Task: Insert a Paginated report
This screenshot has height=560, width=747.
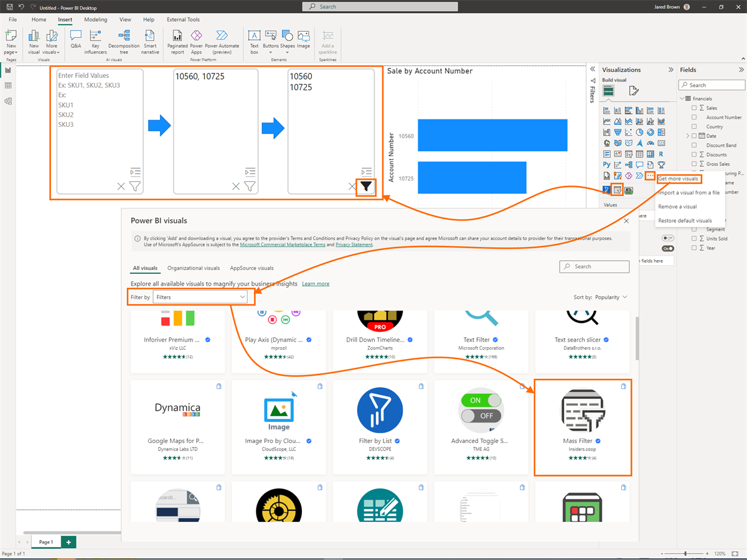Action: pos(177,42)
